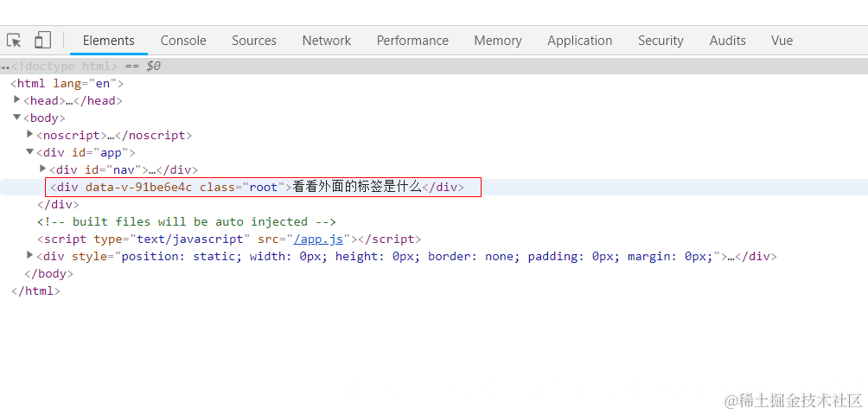This screenshot has height=415, width=868.
Task: Select the script type="text/javascript" node
Action: [x=229, y=239]
